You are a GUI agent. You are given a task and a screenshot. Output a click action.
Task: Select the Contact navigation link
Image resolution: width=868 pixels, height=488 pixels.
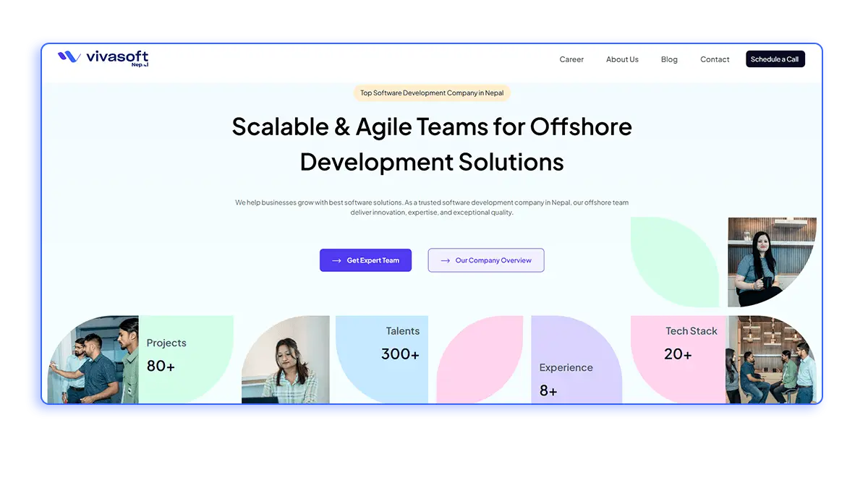pos(715,59)
